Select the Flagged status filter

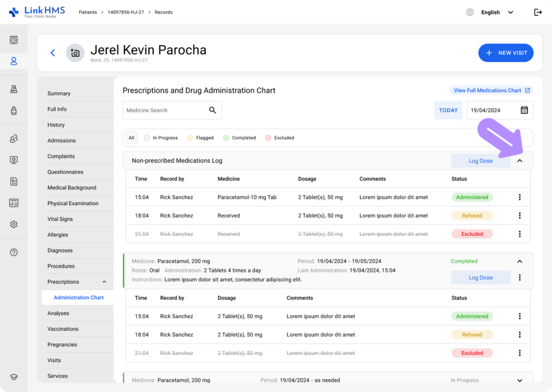201,138
